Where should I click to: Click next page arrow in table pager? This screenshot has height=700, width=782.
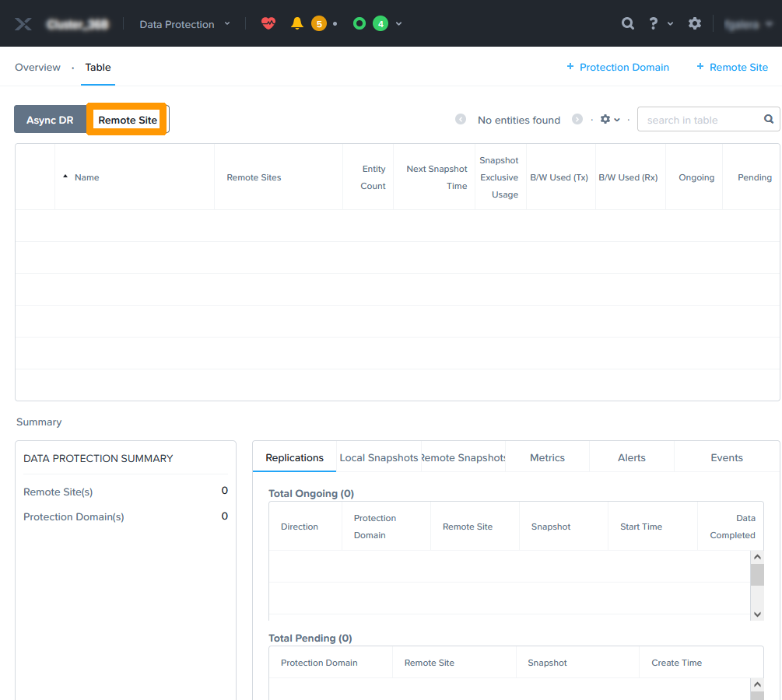coord(577,120)
